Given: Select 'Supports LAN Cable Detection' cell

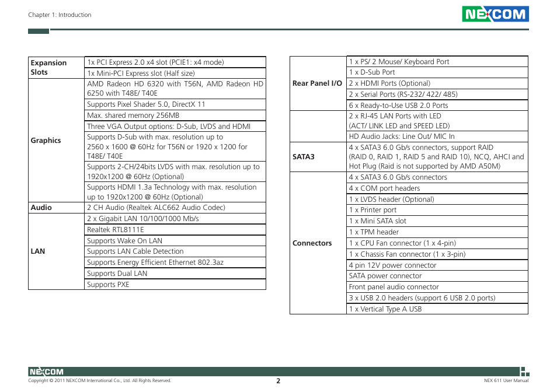Looking at the screenshot, I should pos(175,251).
